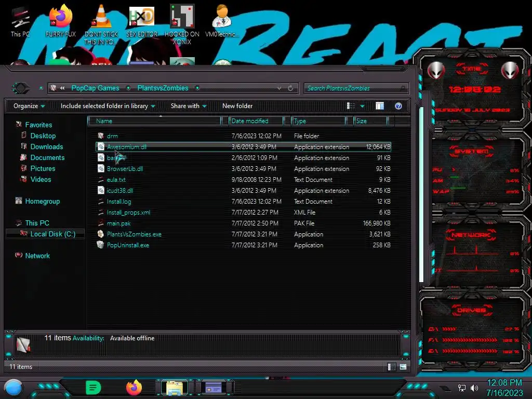Open the hidden breadcrumb chevron menu
The height and width of the screenshot is (399, 532).
(x=62, y=88)
